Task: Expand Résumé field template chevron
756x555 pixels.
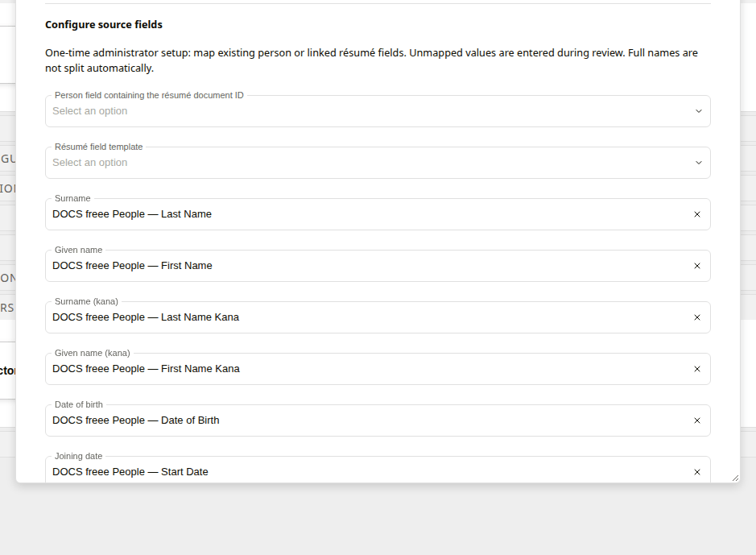Action: click(699, 163)
